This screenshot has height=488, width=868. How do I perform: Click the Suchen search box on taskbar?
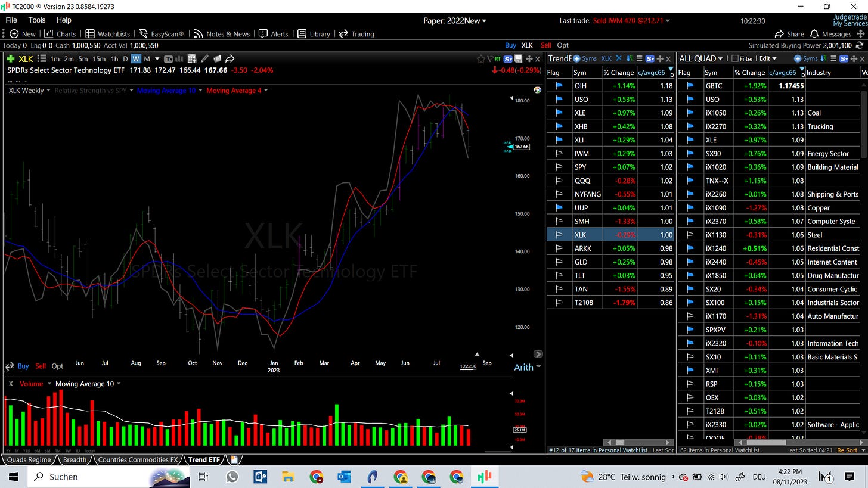pos(108,477)
